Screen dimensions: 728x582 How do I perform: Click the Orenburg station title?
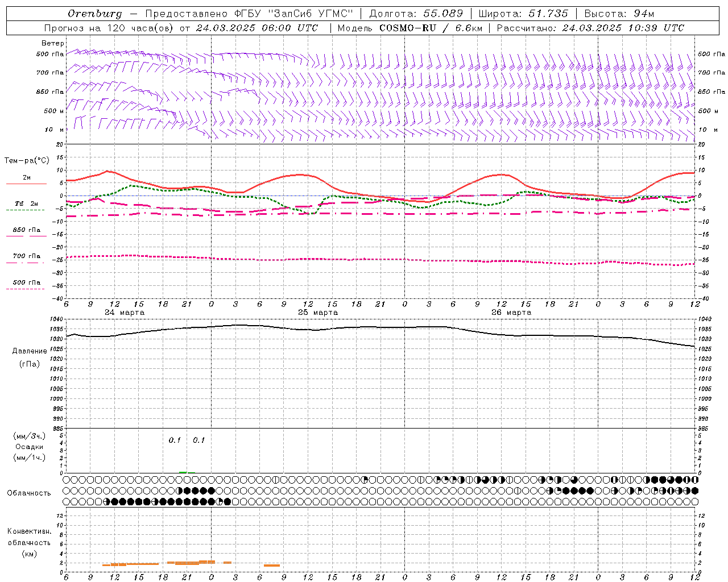95,14
